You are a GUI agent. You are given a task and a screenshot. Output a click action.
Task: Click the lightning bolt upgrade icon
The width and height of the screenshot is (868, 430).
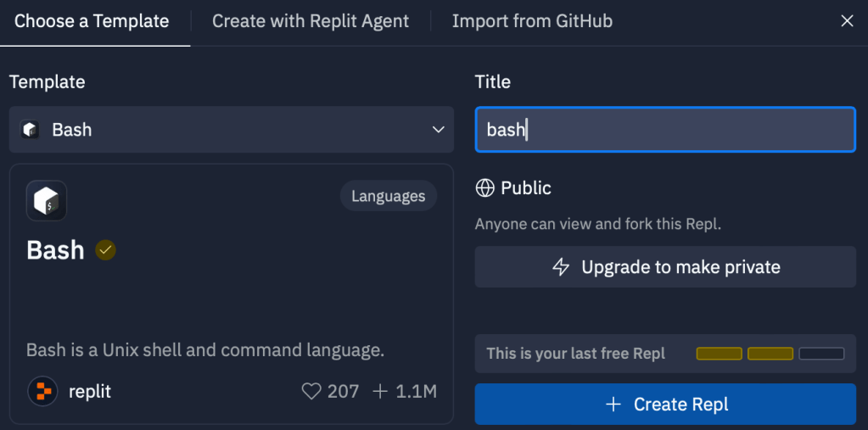click(x=561, y=267)
